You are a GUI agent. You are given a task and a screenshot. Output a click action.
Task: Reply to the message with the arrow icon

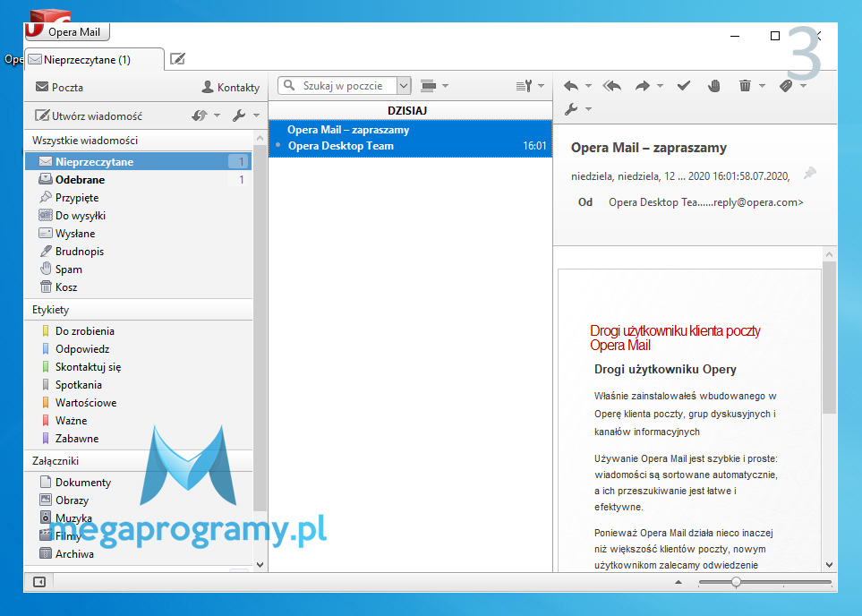pos(571,85)
